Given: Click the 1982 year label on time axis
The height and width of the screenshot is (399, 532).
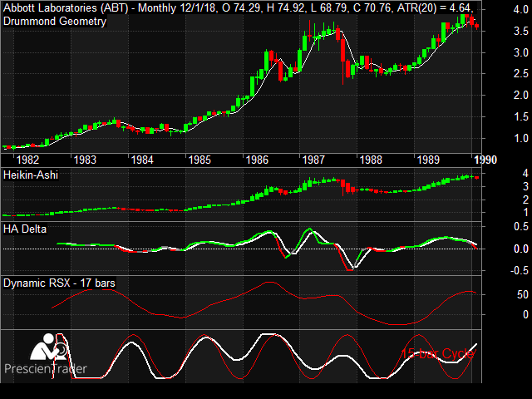Looking at the screenshot, I should (x=27, y=160).
